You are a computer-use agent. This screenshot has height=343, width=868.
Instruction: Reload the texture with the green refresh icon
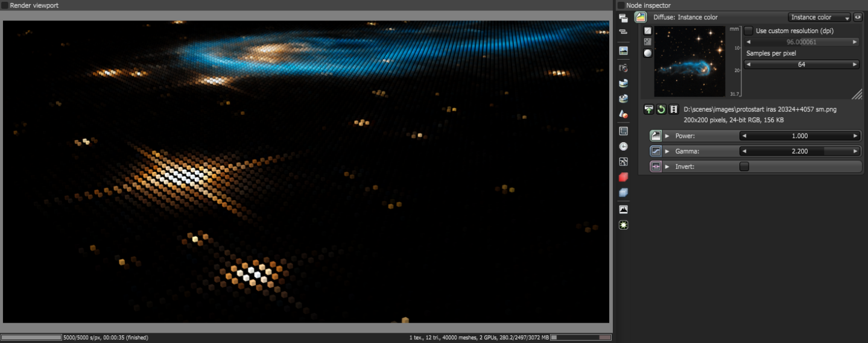[x=661, y=109]
